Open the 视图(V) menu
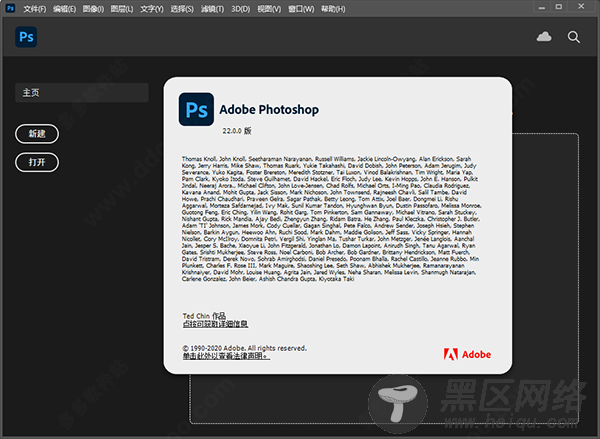600x439 pixels. click(269, 9)
